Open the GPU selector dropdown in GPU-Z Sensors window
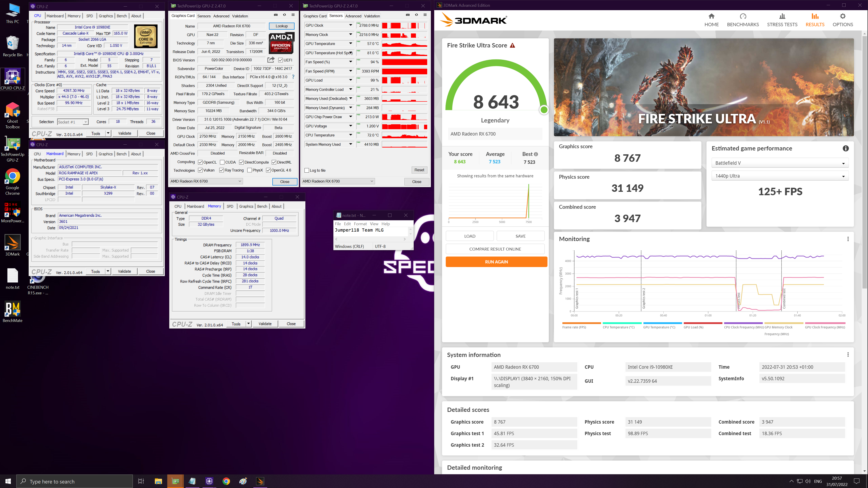Image resolution: width=868 pixels, height=488 pixels. pyautogui.click(x=338, y=181)
